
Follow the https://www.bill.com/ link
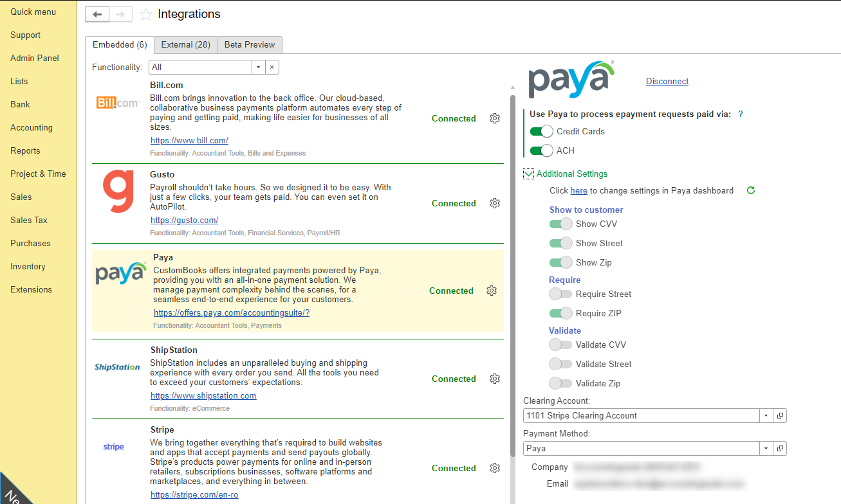[189, 140]
